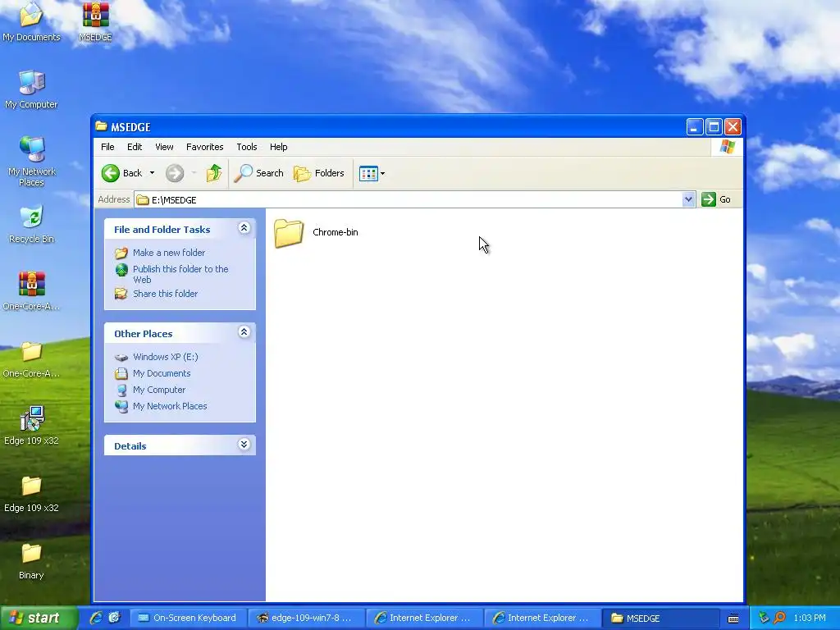Click the greyed Forward arrow button
This screenshot has width=840, height=630.
point(175,173)
